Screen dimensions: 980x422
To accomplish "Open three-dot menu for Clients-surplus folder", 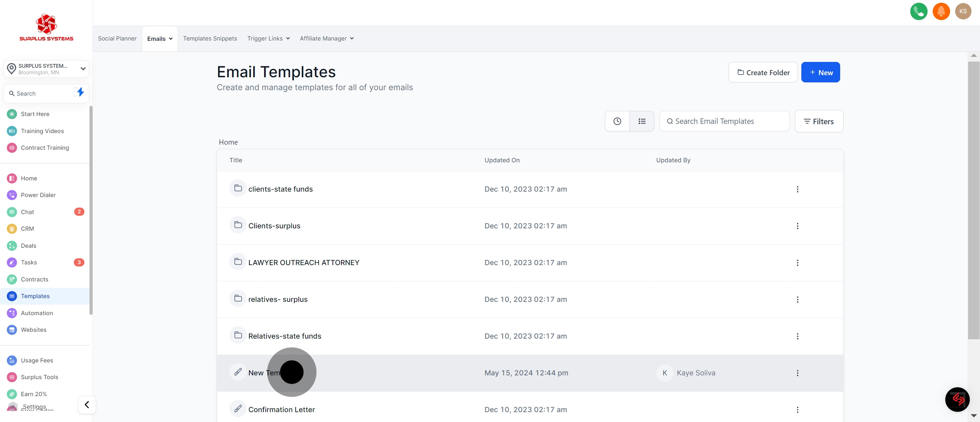I will click(x=797, y=226).
